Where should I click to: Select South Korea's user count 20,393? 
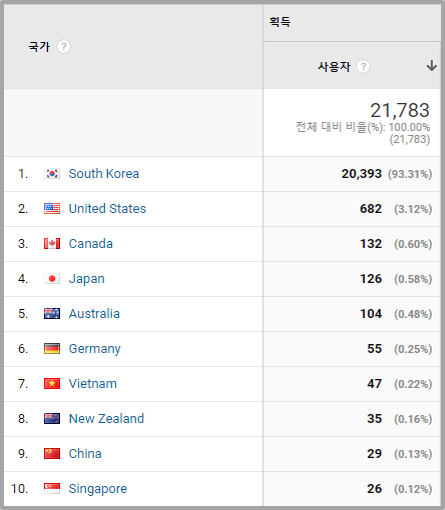click(361, 174)
